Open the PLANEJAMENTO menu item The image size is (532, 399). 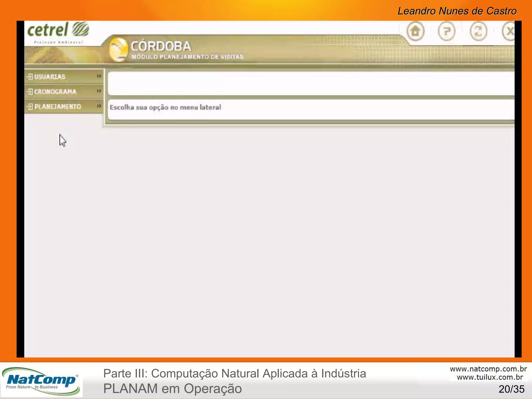coord(64,107)
